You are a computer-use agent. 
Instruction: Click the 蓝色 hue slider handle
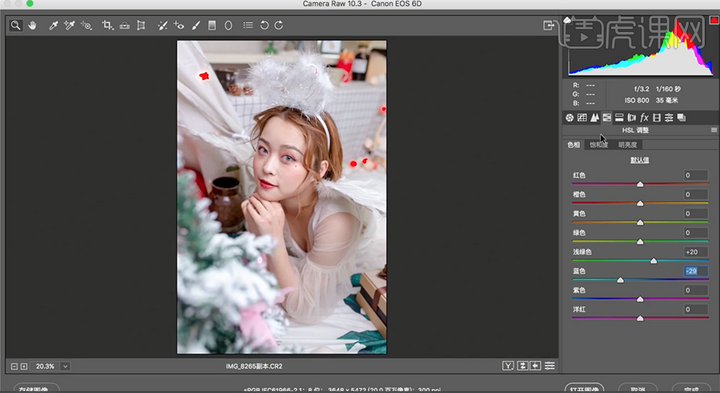(x=620, y=280)
